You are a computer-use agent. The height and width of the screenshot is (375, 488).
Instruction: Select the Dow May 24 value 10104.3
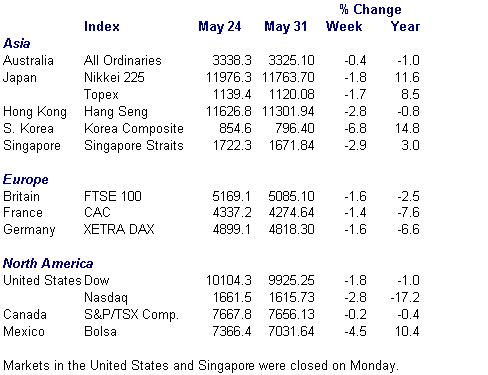tap(229, 280)
